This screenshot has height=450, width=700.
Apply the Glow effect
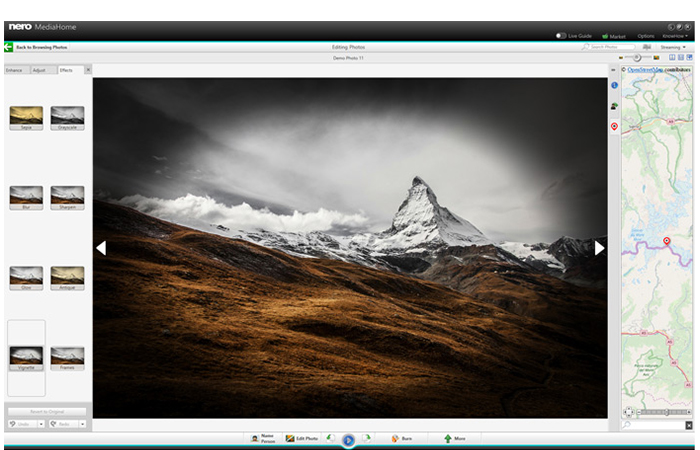(x=26, y=278)
